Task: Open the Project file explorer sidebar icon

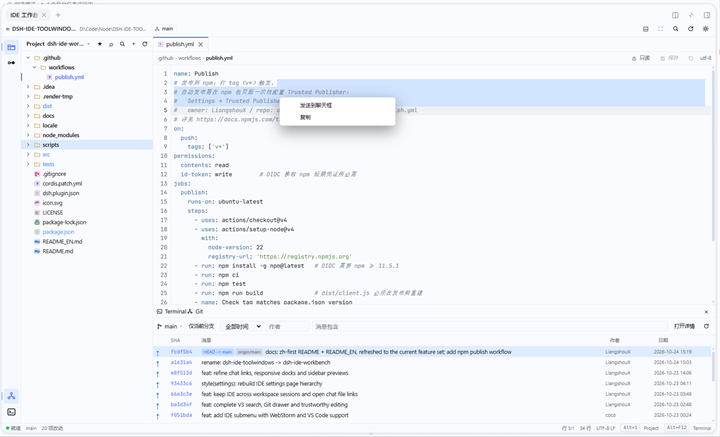Action: point(11,47)
